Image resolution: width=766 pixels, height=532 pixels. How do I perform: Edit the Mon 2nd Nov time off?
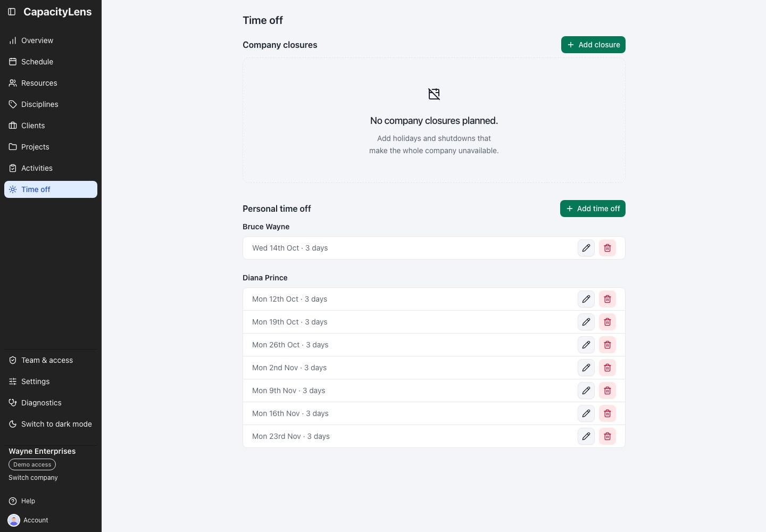pyautogui.click(x=586, y=368)
